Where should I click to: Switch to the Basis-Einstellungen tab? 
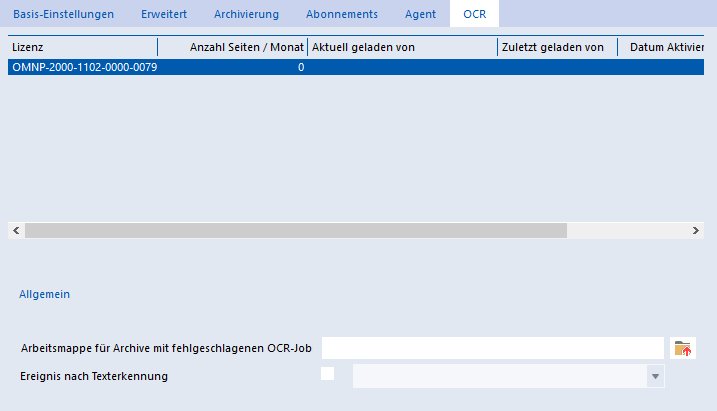click(64, 14)
